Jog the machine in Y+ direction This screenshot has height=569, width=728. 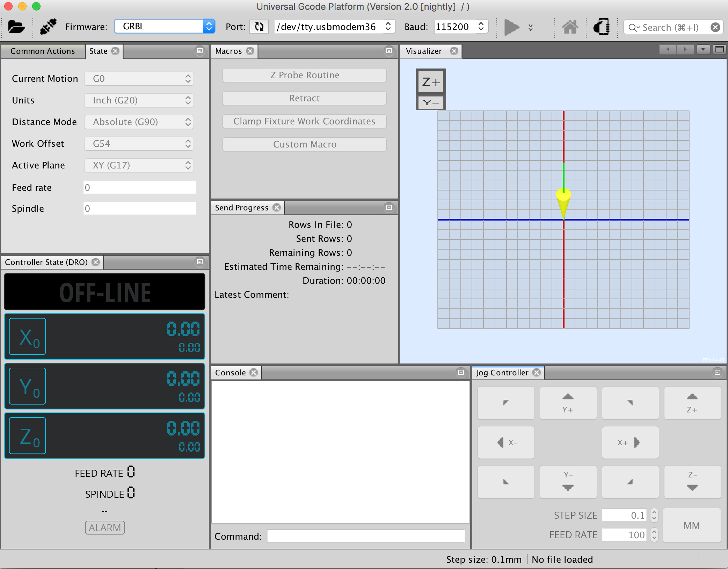coord(568,403)
